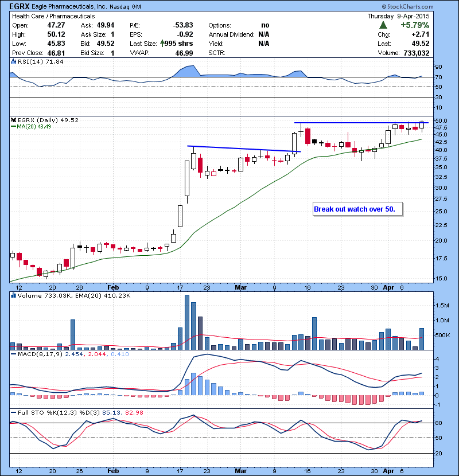This screenshot has height=476, width=459.
Task: Click the EPS value -0.92
Action: click(x=185, y=34)
